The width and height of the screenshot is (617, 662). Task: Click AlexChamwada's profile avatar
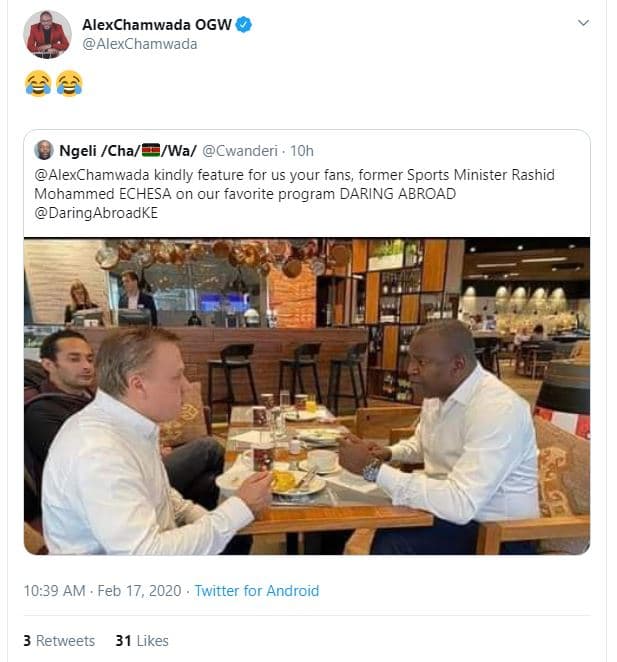tap(47, 34)
